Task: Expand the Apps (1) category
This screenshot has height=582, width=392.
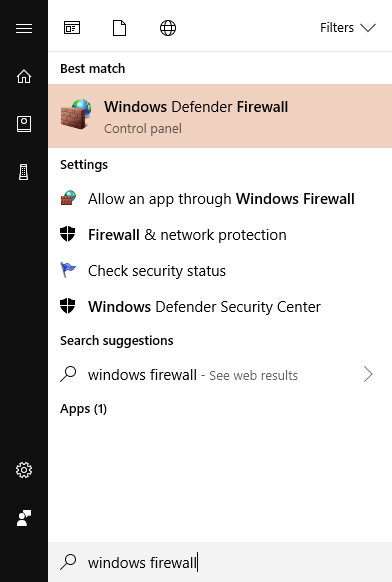Action: pos(84,409)
